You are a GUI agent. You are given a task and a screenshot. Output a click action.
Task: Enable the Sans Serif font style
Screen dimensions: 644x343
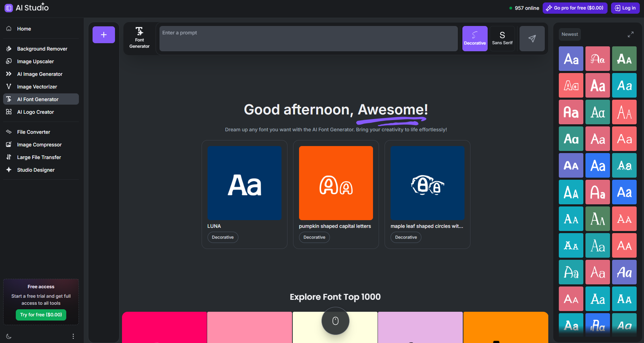[x=502, y=38]
